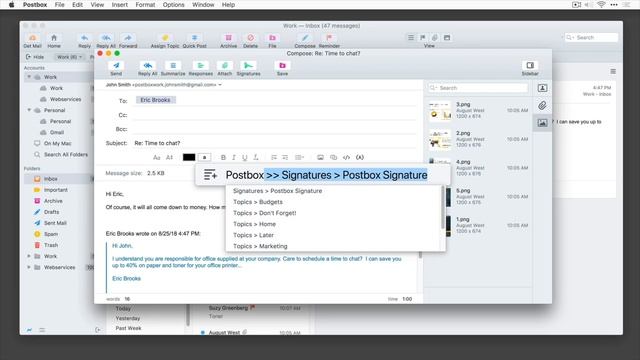Open the Options menu in menu bar
640x360 pixels.
point(173,5)
